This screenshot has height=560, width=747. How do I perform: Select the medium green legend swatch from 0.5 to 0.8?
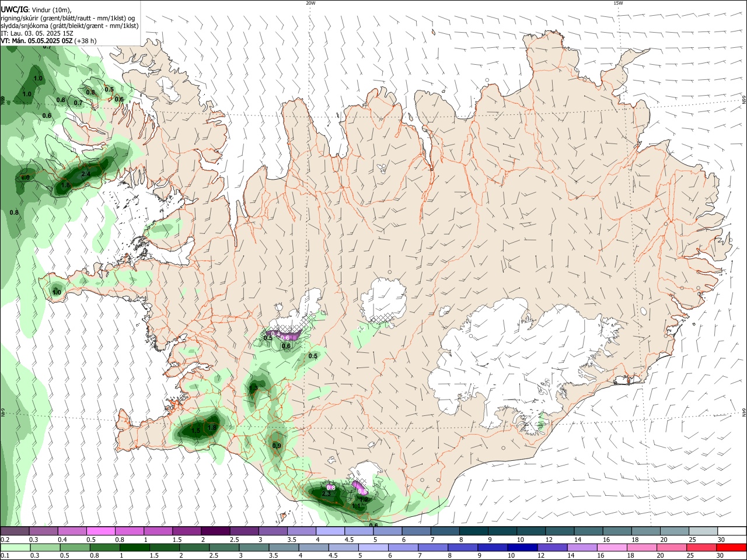(75, 548)
